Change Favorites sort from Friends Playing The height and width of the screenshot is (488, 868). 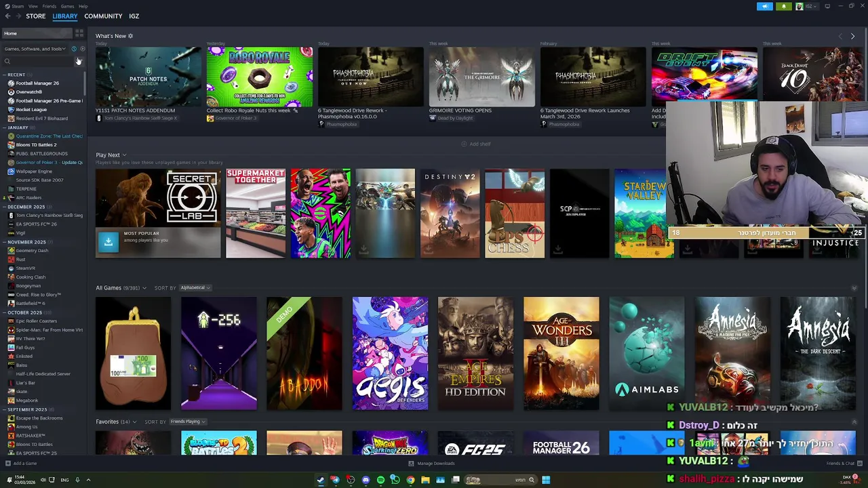click(187, 422)
